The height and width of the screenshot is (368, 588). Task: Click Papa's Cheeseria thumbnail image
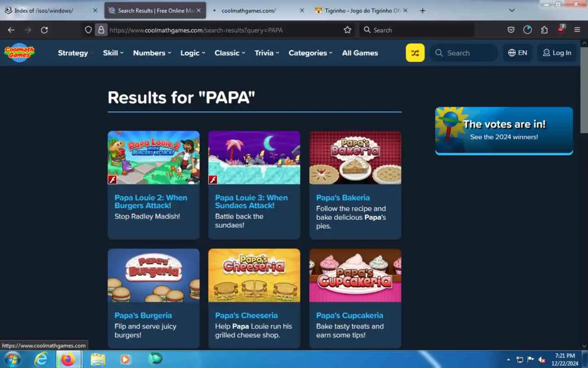254,276
